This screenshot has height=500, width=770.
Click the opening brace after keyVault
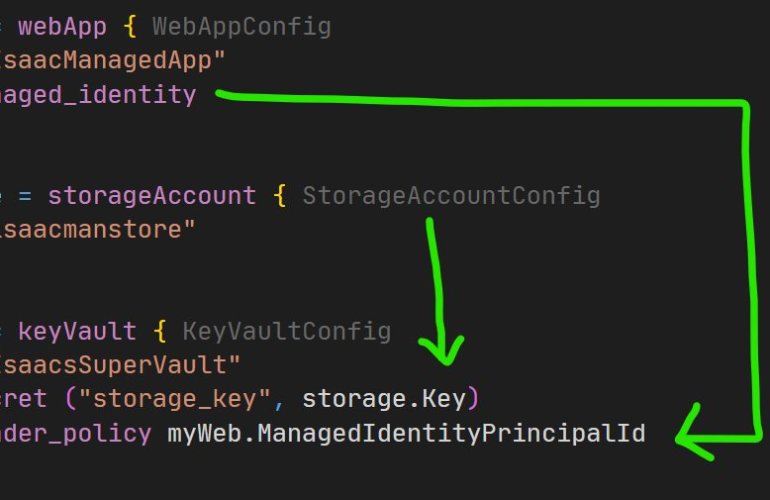click(166, 331)
